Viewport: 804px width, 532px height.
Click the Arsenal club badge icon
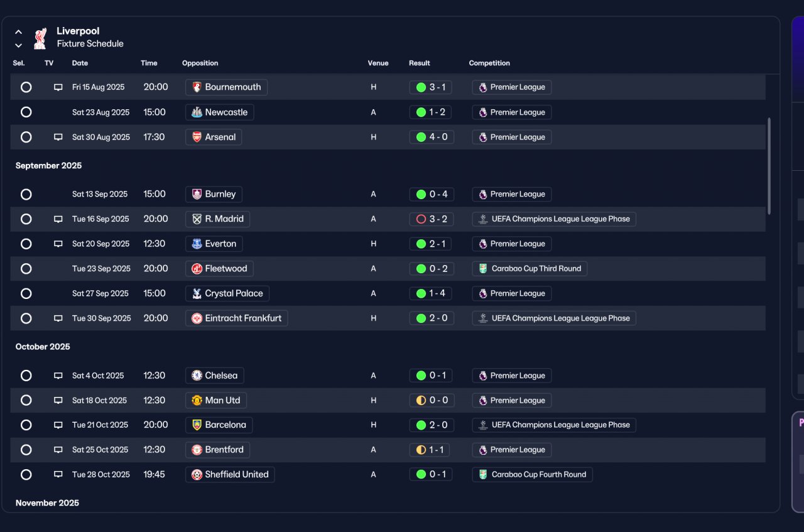click(197, 137)
